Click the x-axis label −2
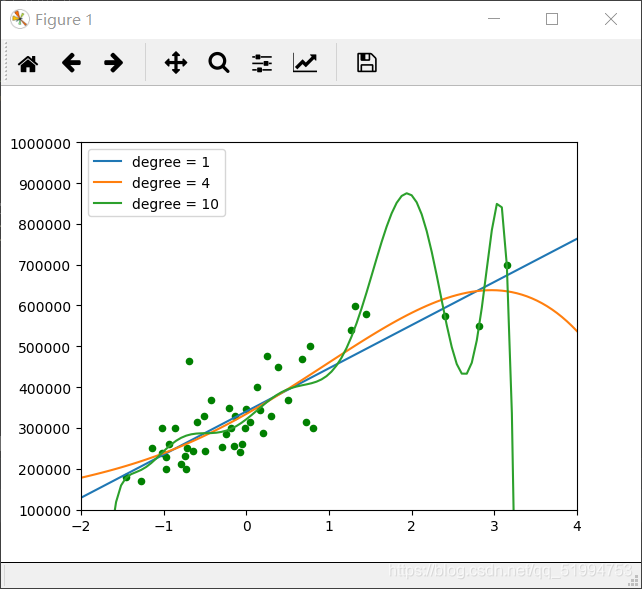This screenshot has height=589, width=642. pyautogui.click(x=81, y=526)
